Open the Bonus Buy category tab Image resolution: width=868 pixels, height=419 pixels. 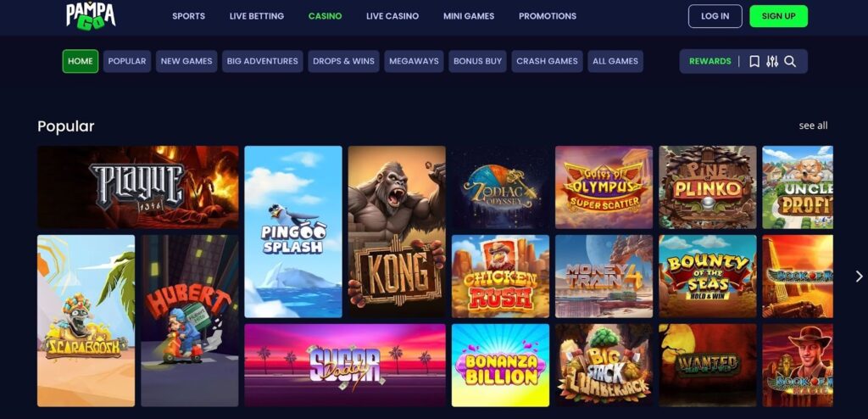[x=477, y=62]
